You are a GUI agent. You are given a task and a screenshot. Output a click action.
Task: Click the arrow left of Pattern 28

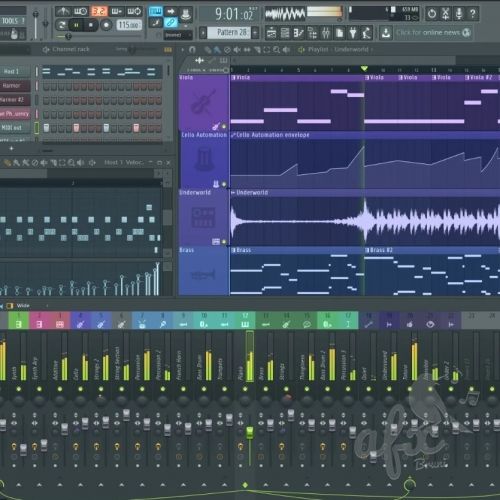pyautogui.click(x=203, y=33)
